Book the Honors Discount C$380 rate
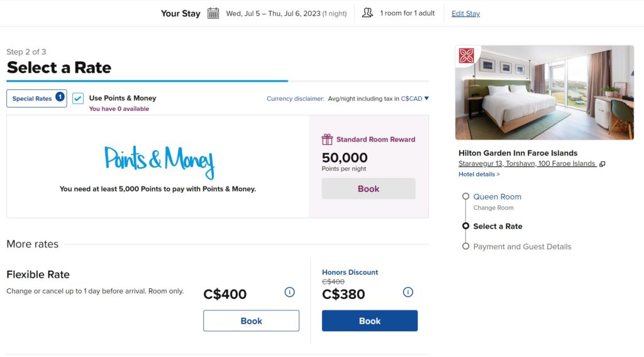This screenshot has height=357, width=644. click(370, 320)
